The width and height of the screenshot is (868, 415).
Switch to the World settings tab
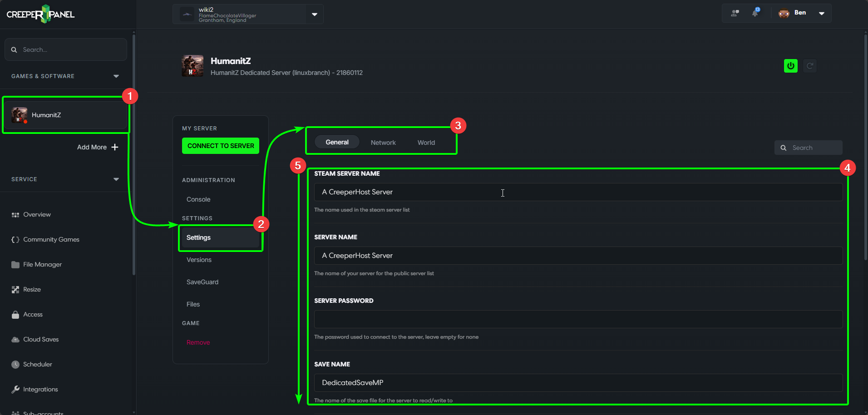pyautogui.click(x=425, y=142)
